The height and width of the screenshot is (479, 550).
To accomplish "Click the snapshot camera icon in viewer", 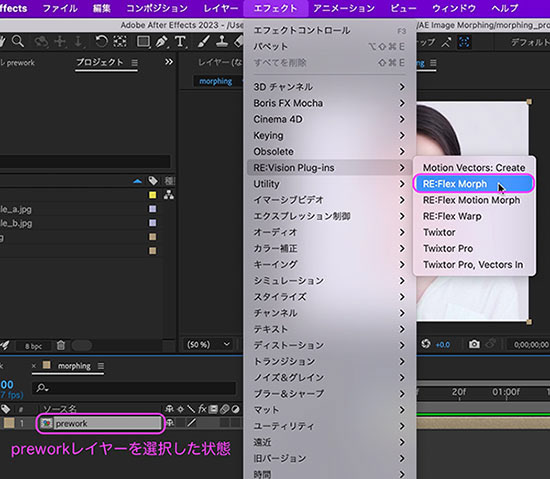I will pos(474,344).
